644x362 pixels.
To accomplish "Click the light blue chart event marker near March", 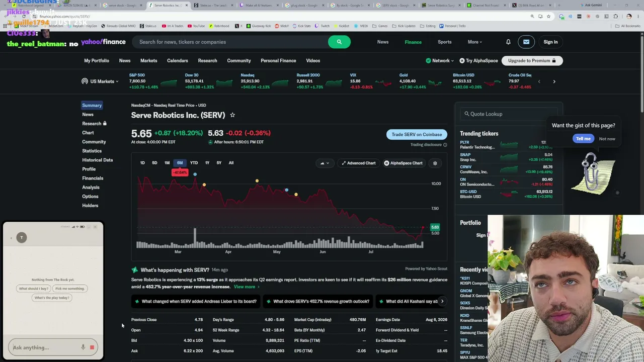I will coord(195,174).
